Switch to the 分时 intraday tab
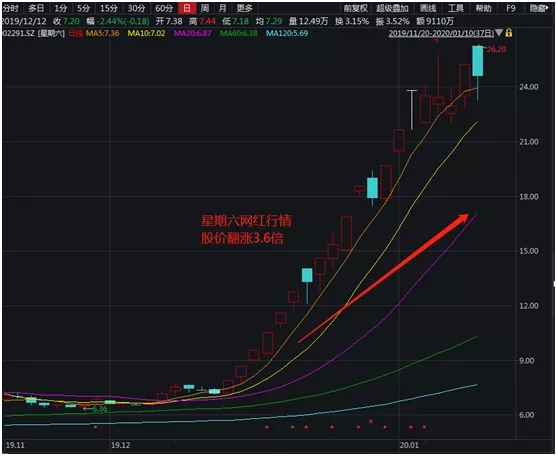Viewport: 557px width, 456px height. pyautogui.click(x=11, y=8)
